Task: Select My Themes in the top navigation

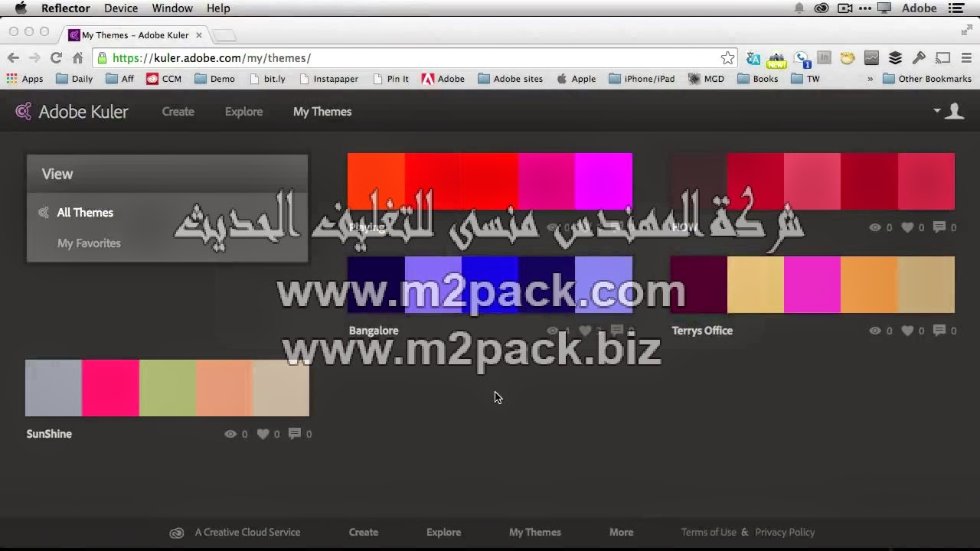Action: [x=322, y=112]
